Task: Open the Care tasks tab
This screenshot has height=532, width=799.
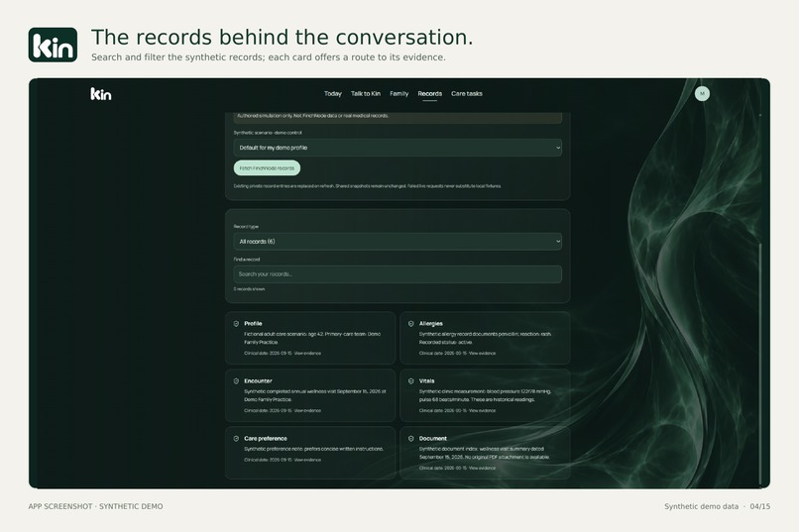Action: [x=466, y=94]
